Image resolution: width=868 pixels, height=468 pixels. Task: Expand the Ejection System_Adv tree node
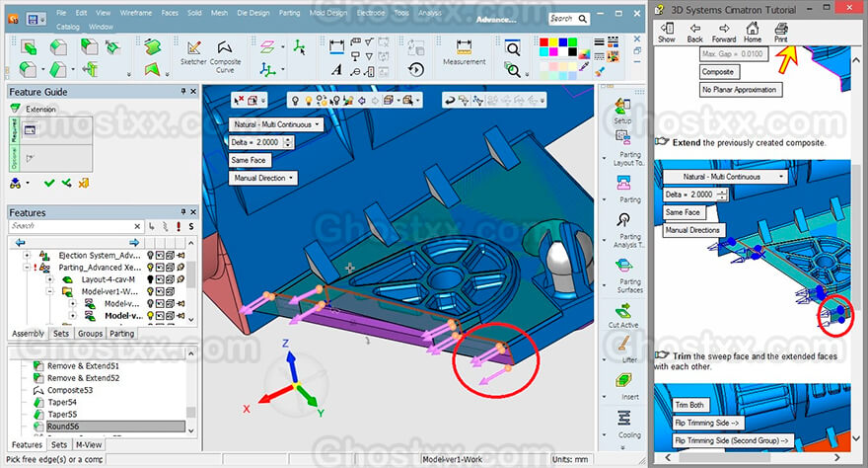[27, 256]
